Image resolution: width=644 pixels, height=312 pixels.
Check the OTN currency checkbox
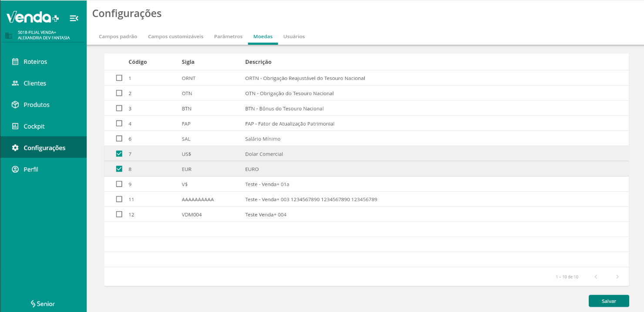(119, 93)
